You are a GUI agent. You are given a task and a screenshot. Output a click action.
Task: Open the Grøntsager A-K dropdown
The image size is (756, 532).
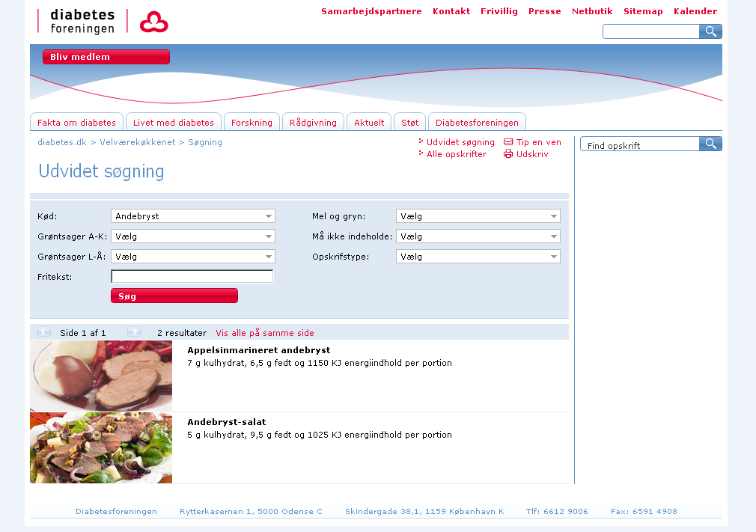pyautogui.click(x=193, y=236)
